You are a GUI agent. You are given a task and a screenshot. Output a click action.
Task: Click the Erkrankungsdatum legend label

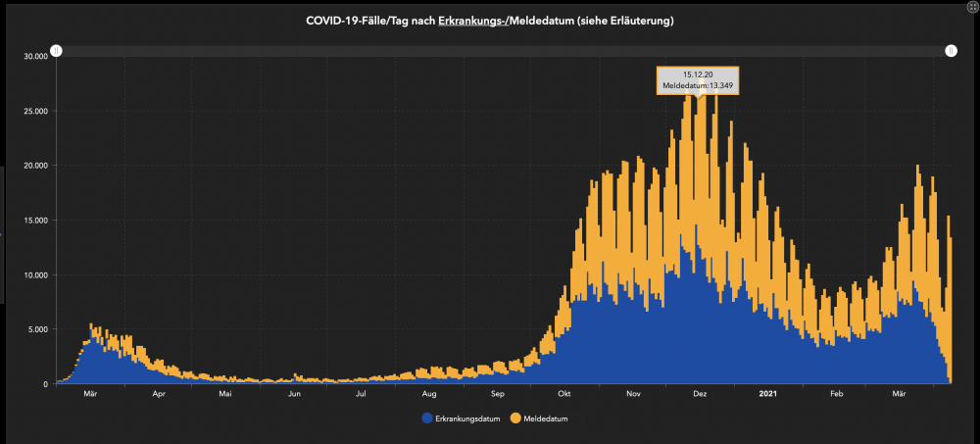[467, 419]
